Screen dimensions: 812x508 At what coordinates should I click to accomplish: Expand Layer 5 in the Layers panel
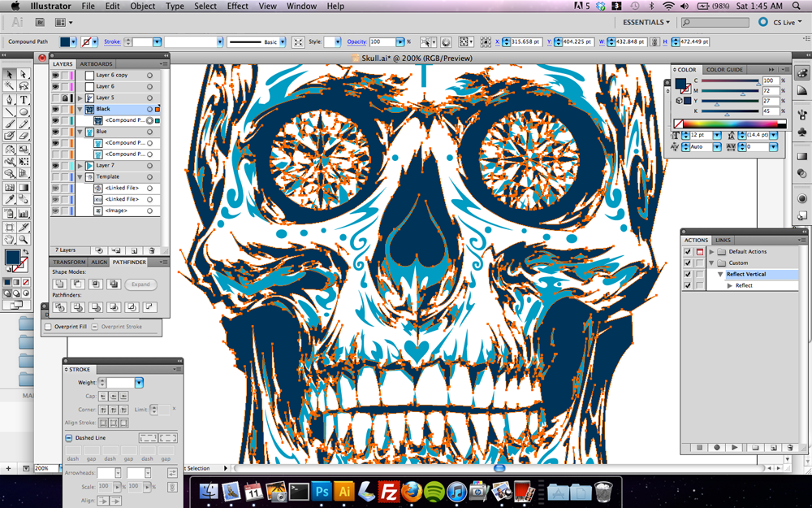click(80, 98)
